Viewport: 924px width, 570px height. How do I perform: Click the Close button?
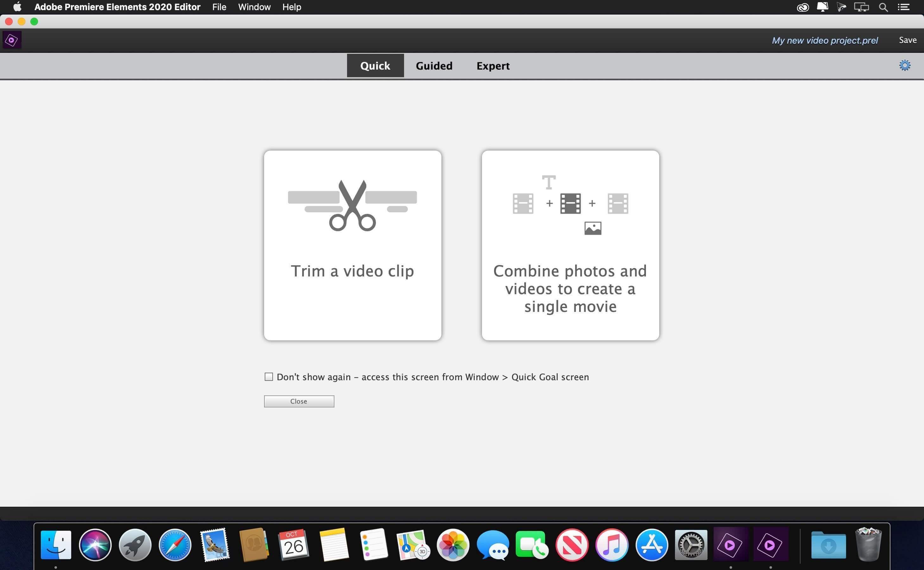coord(299,401)
